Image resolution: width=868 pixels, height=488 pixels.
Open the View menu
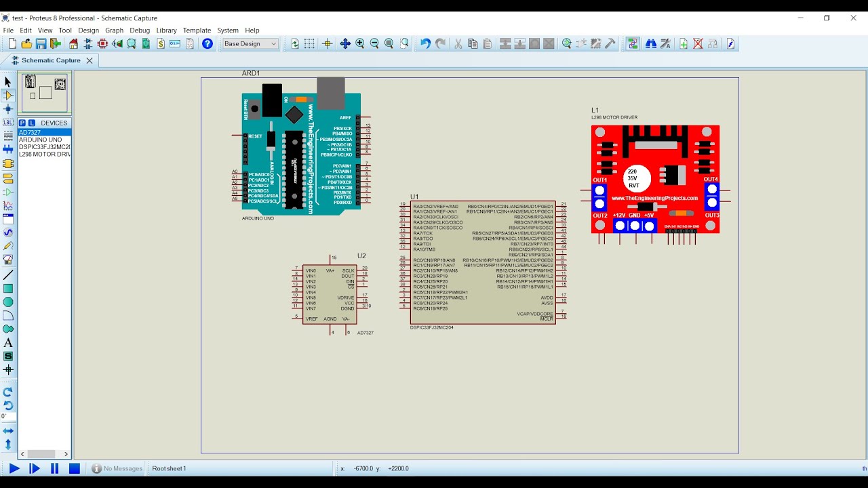pos(45,30)
